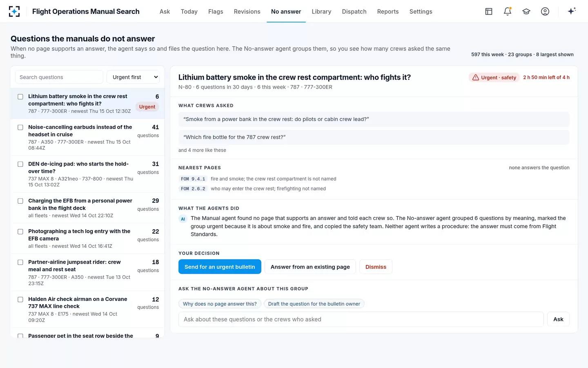Pick 'Draft the question for the bulletin owner' chip

pos(314,304)
